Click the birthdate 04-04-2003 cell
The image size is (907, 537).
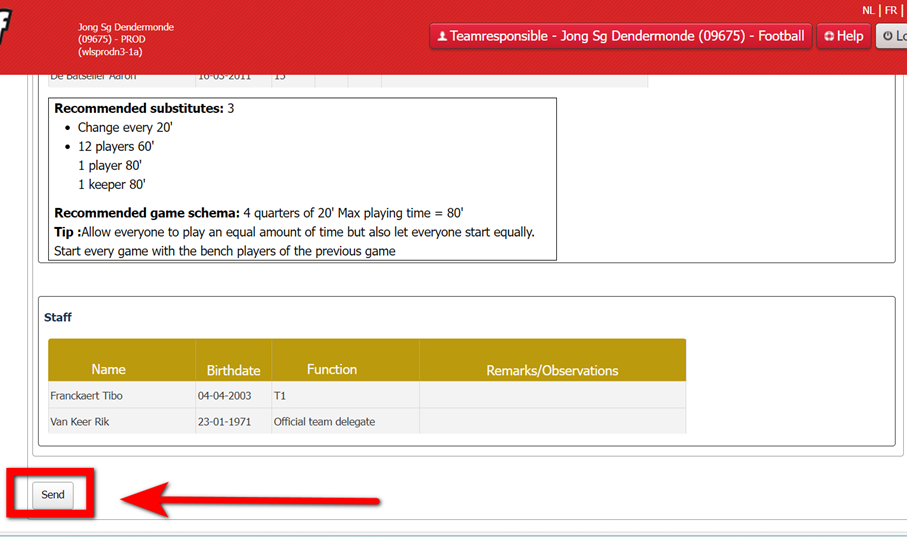tap(220, 396)
